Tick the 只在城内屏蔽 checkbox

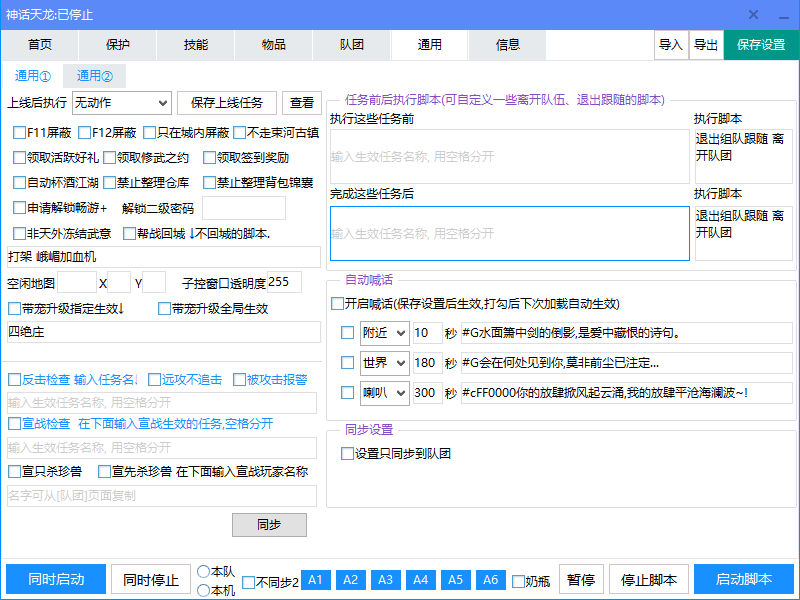pyautogui.click(x=149, y=133)
